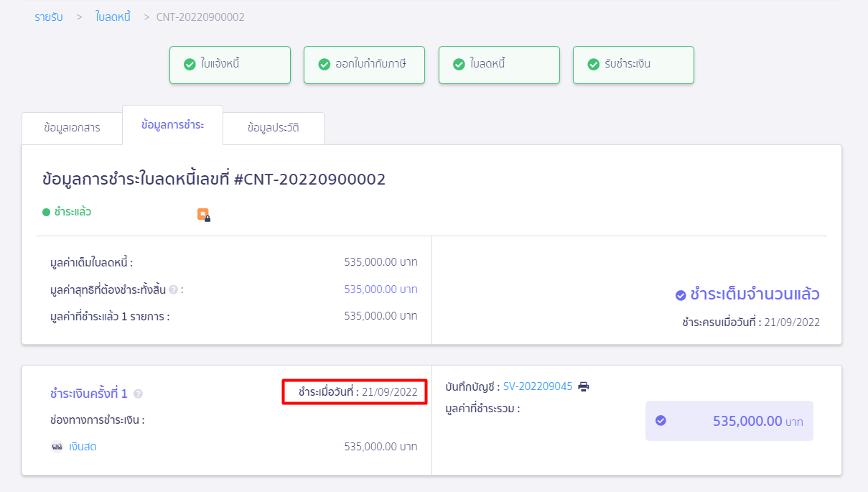Open journal entry SV-202209045 link

tap(538, 386)
